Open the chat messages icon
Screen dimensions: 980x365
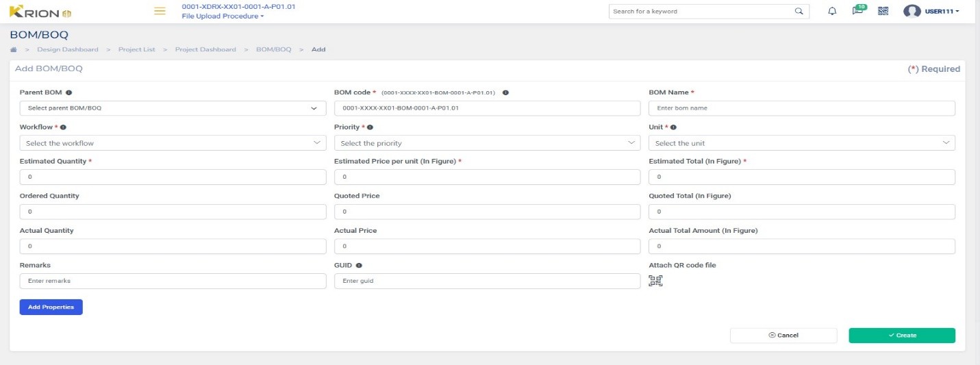click(x=857, y=11)
